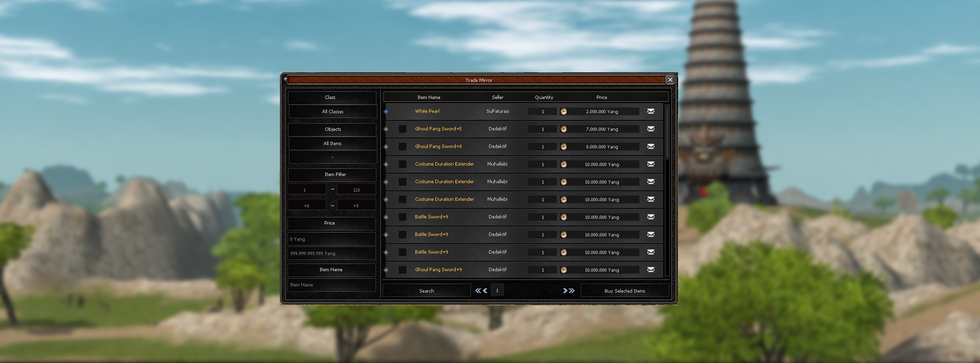This screenshot has width=980, height=363.
Task: Click the Price column header in the listings
Action: coord(602,97)
